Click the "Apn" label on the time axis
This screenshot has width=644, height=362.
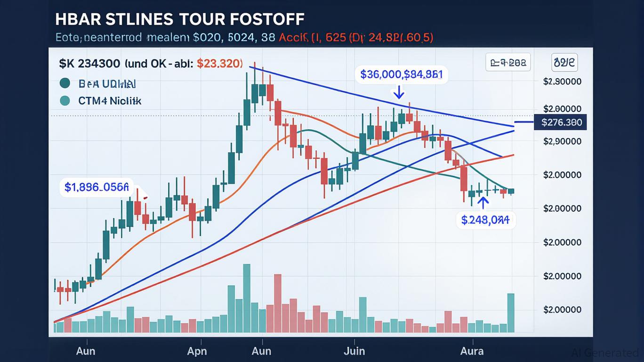197,351
